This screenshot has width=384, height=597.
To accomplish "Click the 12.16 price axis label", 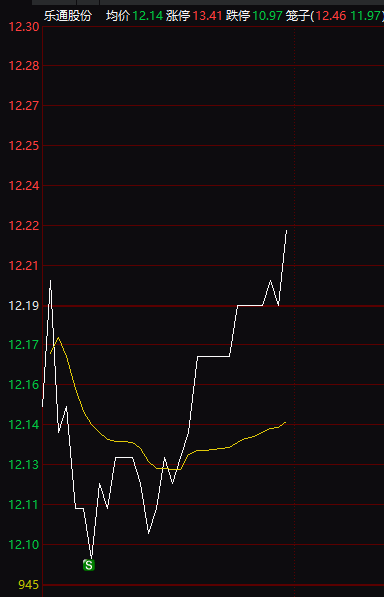I will (24, 385).
